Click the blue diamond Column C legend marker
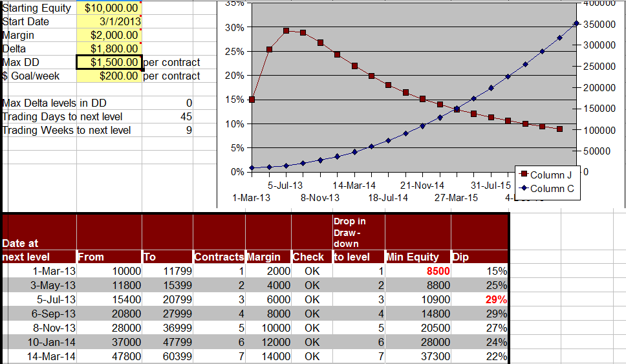The width and height of the screenshot is (626, 364). coord(524,189)
